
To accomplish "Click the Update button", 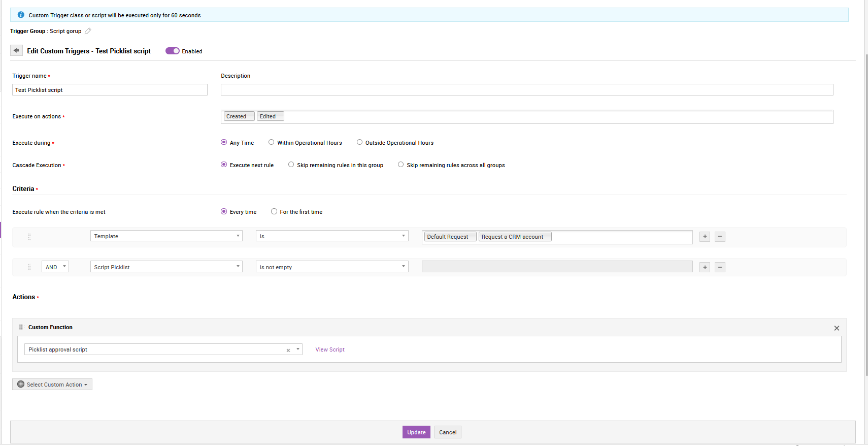I will pyautogui.click(x=416, y=432).
